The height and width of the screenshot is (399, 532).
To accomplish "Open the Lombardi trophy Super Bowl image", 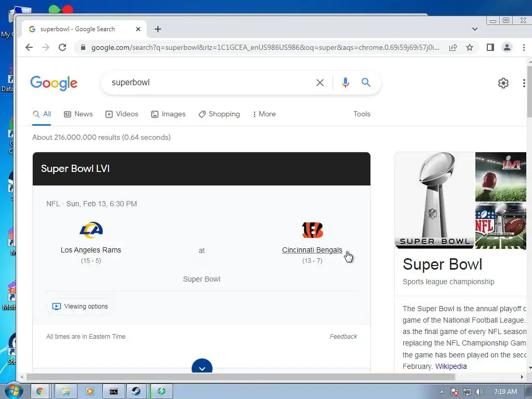I will 435,201.
